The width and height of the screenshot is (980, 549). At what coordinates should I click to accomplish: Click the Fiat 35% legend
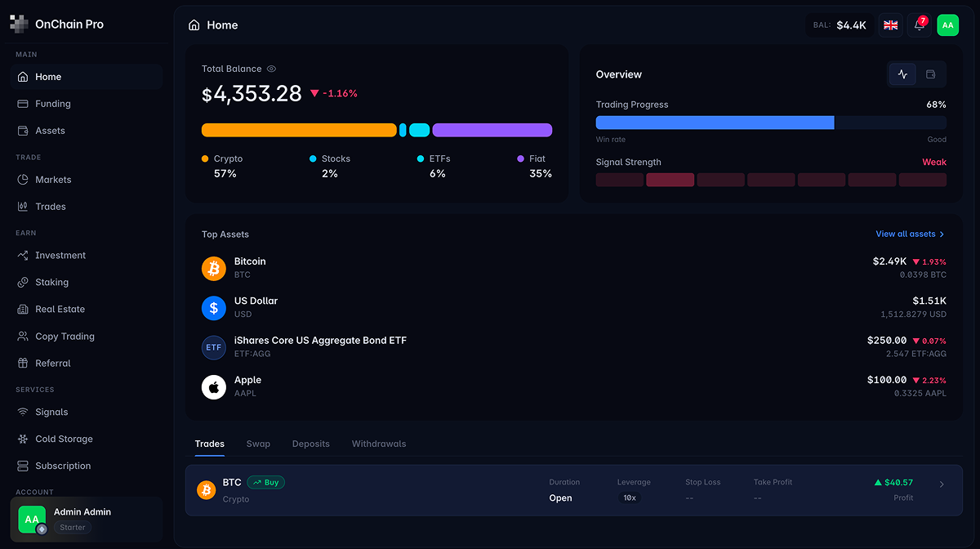point(535,166)
